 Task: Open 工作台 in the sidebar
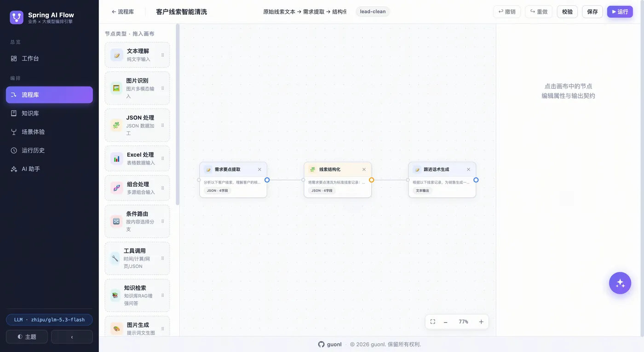tap(49, 58)
